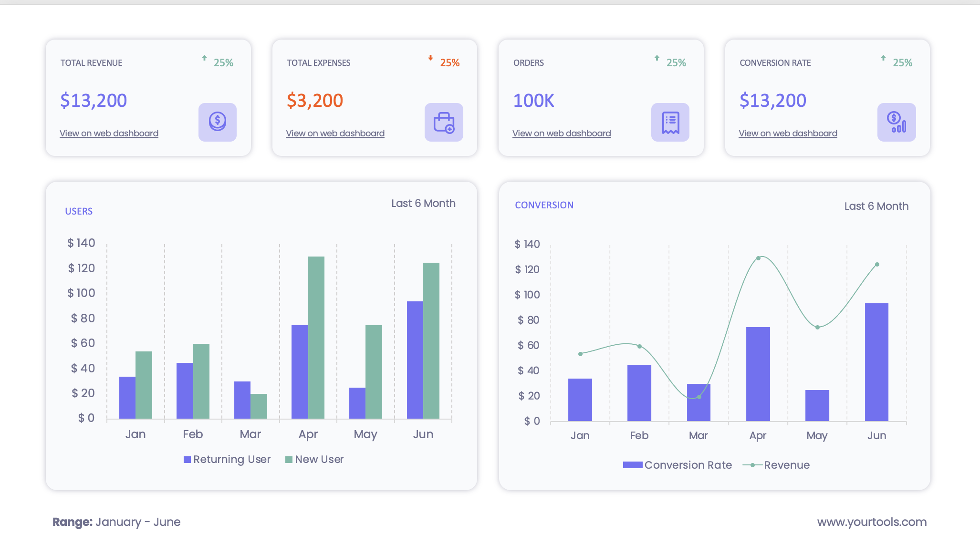Click the Conversion Rate legend swatch

pos(633,465)
